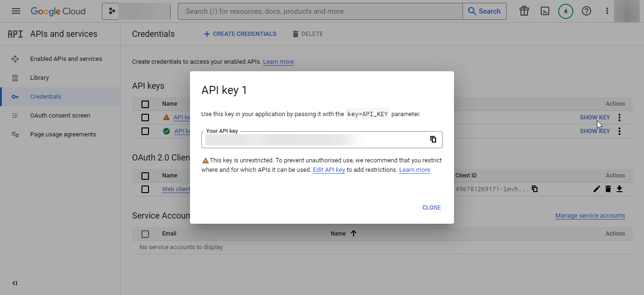Check the first API key row checkbox

click(x=145, y=117)
